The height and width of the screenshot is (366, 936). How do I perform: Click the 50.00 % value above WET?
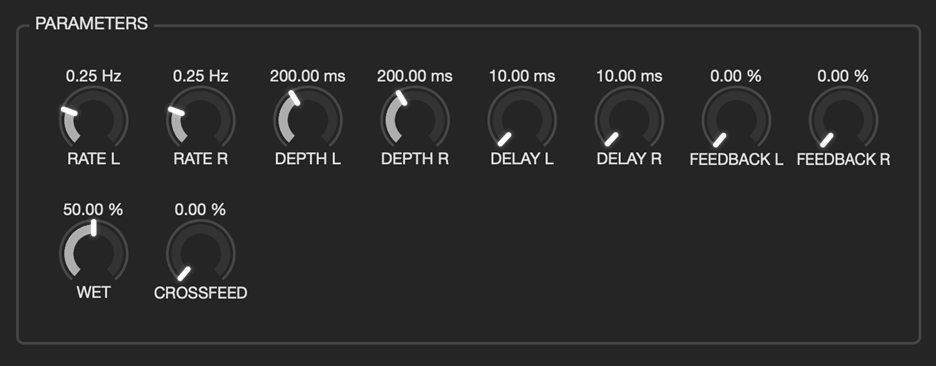click(x=93, y=210)
